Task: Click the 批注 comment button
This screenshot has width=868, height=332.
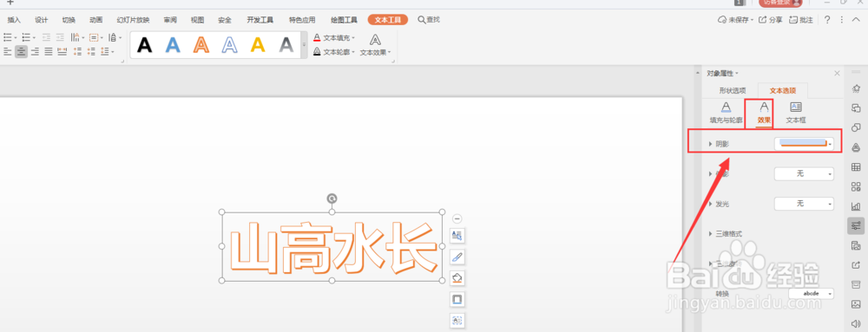Action: (x=801, y=20)
